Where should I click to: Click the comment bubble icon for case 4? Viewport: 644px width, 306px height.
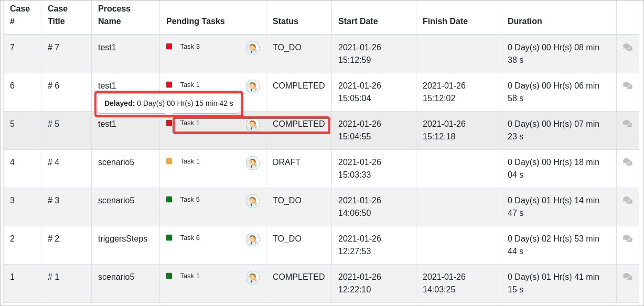627,162
